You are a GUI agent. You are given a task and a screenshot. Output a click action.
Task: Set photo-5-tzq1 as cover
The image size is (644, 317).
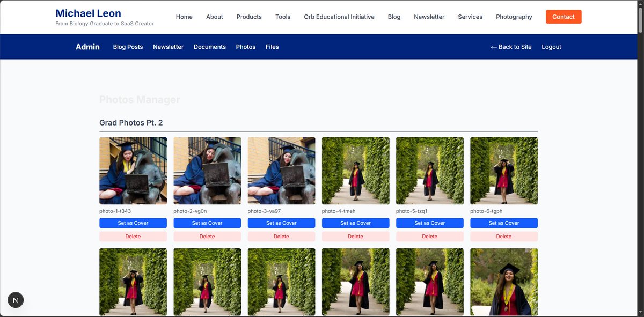click(430, 223)
